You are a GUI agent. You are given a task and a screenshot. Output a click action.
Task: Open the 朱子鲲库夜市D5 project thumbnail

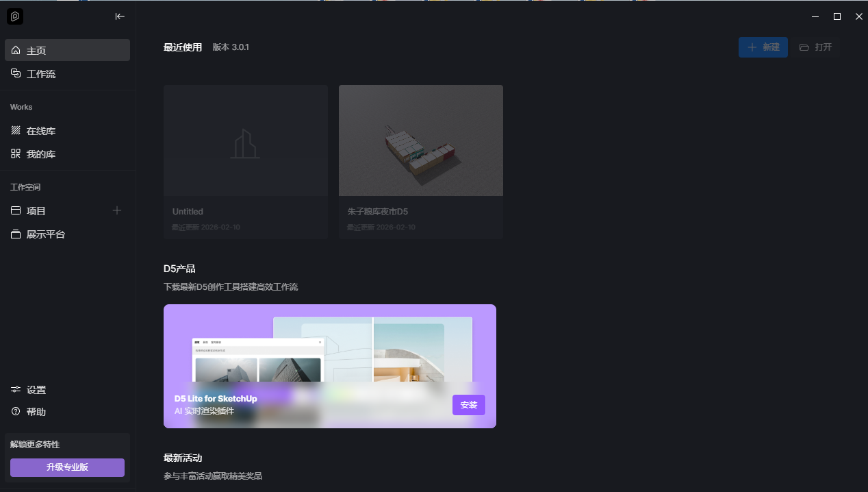coord(420,140)
